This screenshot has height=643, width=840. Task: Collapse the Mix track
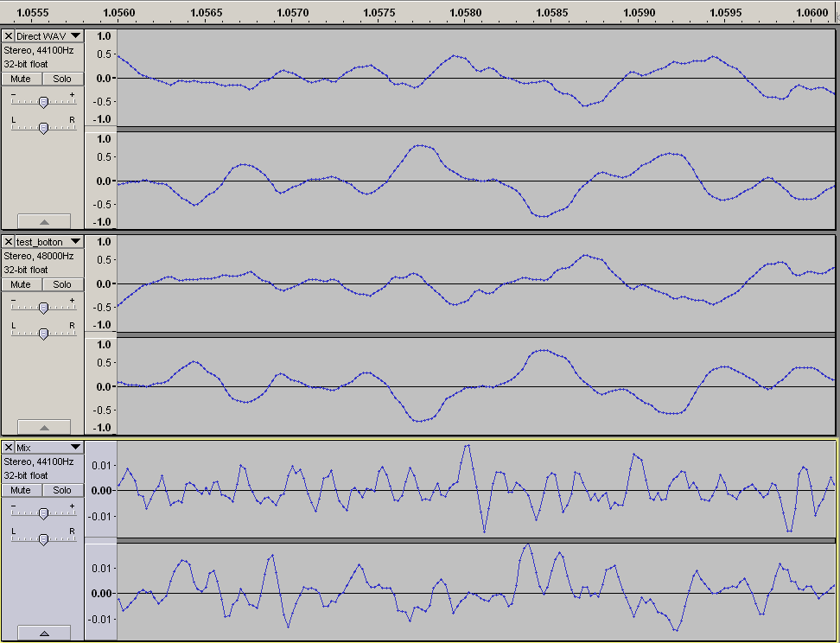[x=44, y=633]
